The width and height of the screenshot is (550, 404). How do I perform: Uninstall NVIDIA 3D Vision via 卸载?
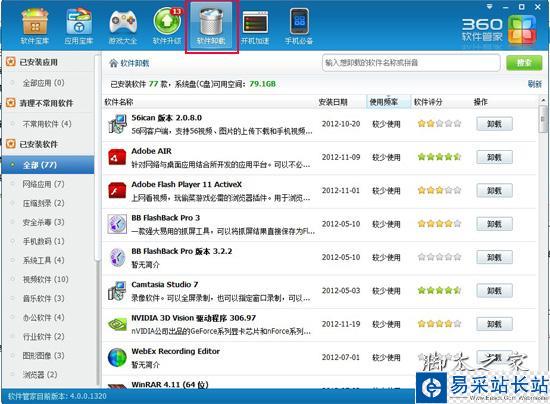(x=494, y=324)
